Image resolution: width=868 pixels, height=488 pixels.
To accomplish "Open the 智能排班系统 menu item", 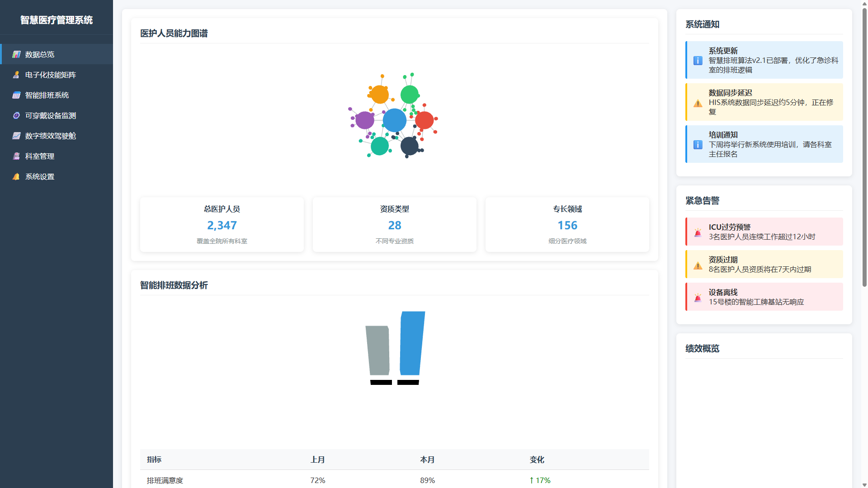I will [x=47, y=95].
